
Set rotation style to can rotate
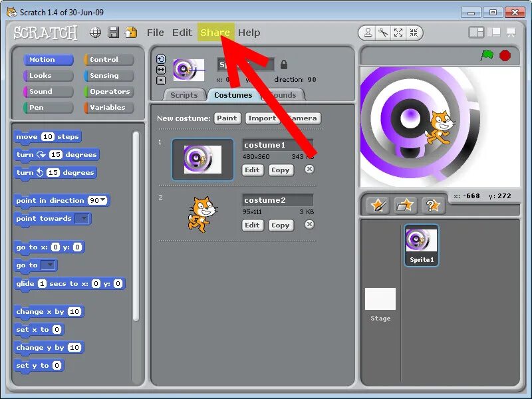(x=161, y=59)
